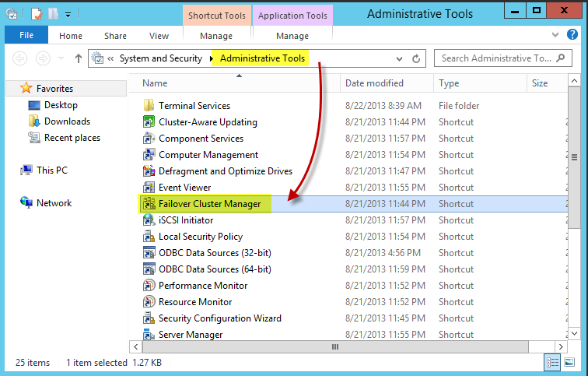Switch to large thumbnails view in the status bar
This screenshot has height=376, width=588.
pyautogui.click(x=569, y=362)
